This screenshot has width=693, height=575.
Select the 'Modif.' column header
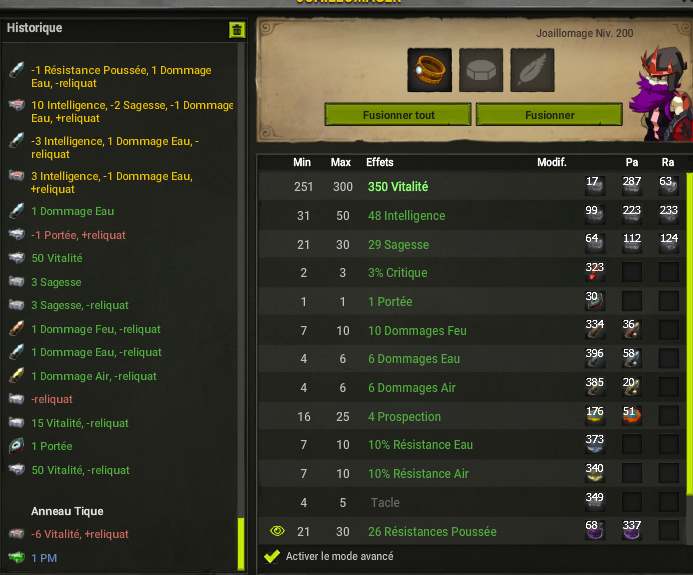(552, 162)
